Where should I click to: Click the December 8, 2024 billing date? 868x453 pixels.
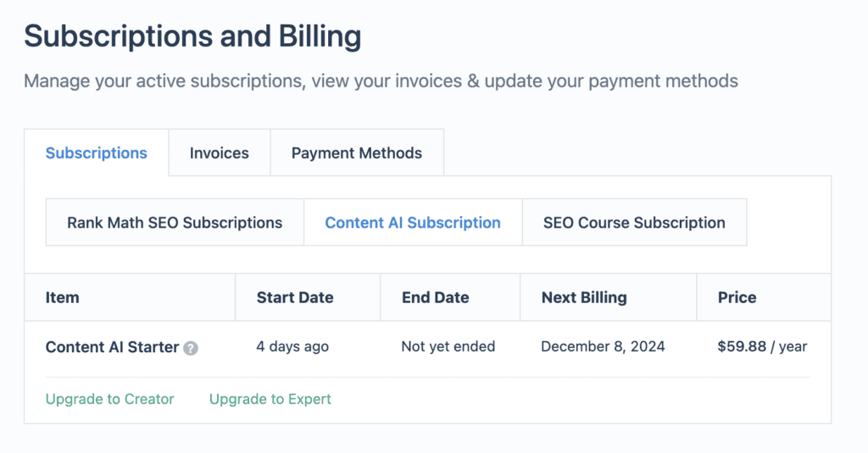(603, 347)
